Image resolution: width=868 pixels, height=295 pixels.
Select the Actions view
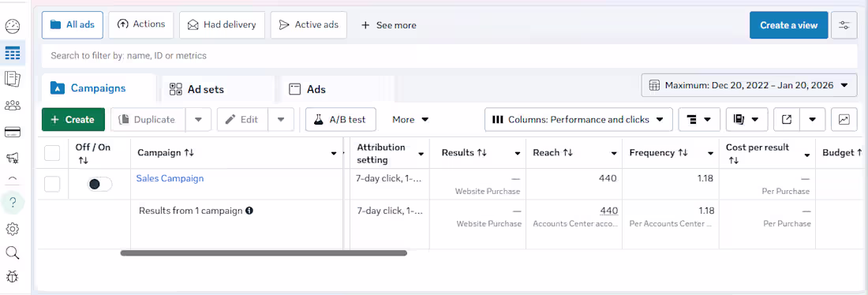coord(141,25)
